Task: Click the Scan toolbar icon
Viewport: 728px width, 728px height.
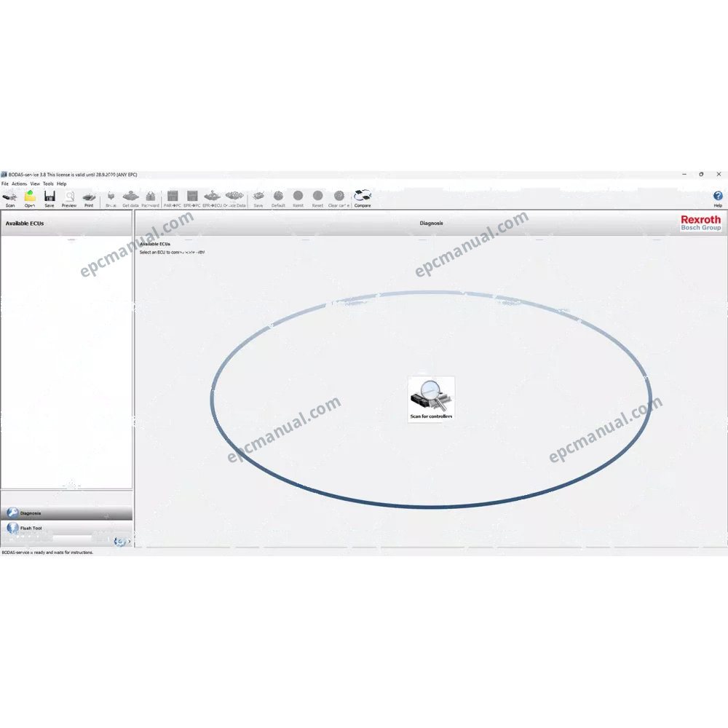Action: point(9,196)
